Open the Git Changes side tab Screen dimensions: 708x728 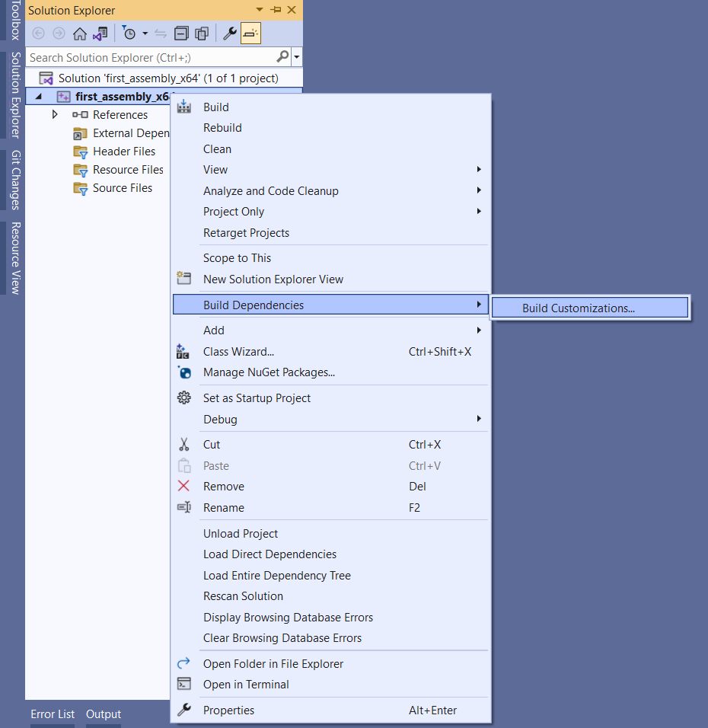(14, 180)
